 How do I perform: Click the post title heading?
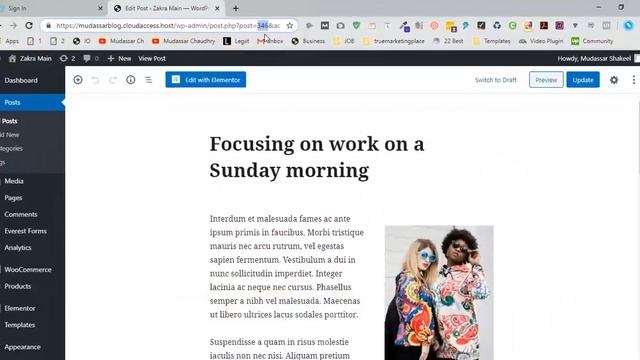click(x=317, y=157)
